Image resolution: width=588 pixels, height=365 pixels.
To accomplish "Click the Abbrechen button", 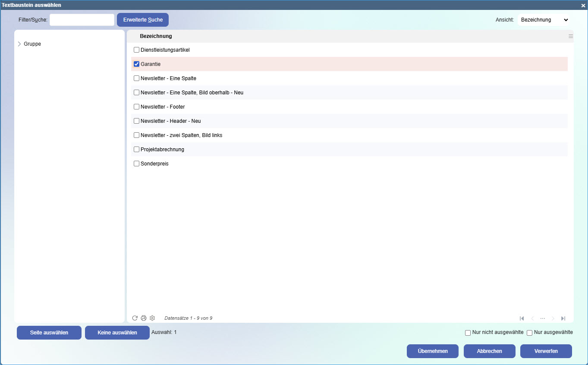I will pyautogui.click(x=490, y=351).
